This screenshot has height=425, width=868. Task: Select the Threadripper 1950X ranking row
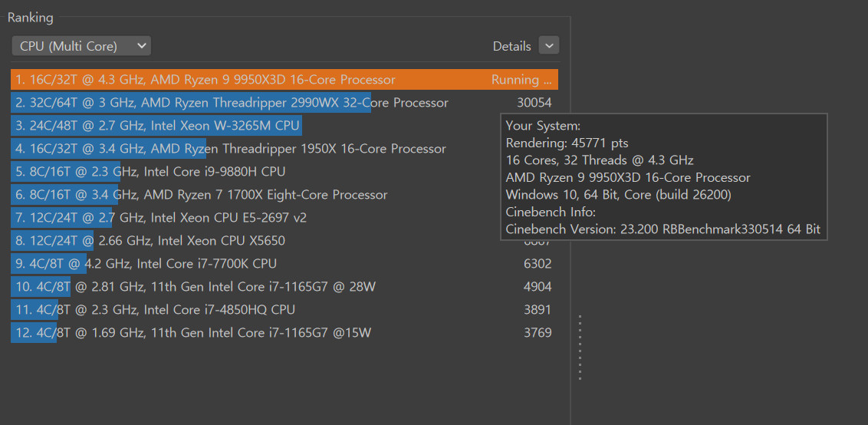click(x=284, y=149)
